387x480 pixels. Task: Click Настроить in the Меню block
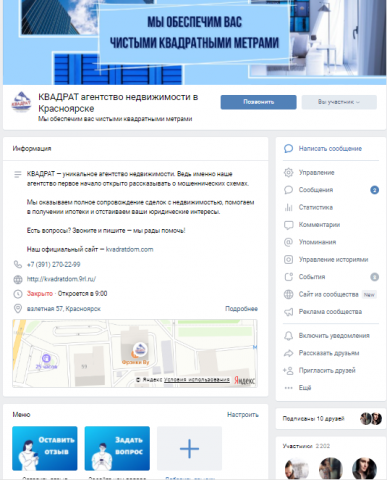coord(243,415)
